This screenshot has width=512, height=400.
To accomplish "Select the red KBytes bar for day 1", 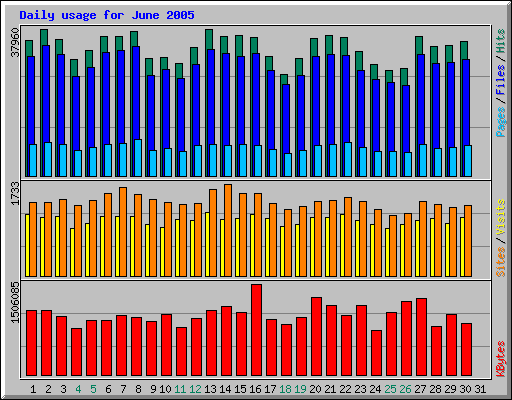I will tap(32, 343).
